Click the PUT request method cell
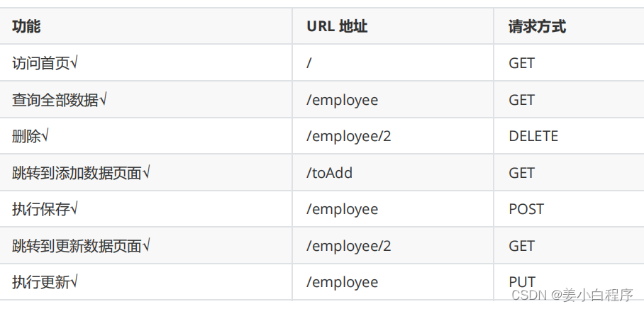644x309 pixels. coord(522,282)
